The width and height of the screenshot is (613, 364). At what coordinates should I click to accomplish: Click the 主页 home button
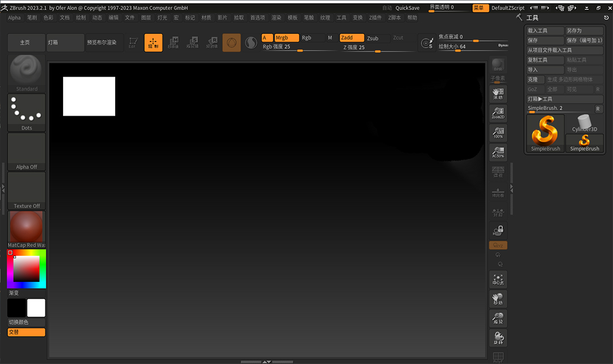pos(26,43)
